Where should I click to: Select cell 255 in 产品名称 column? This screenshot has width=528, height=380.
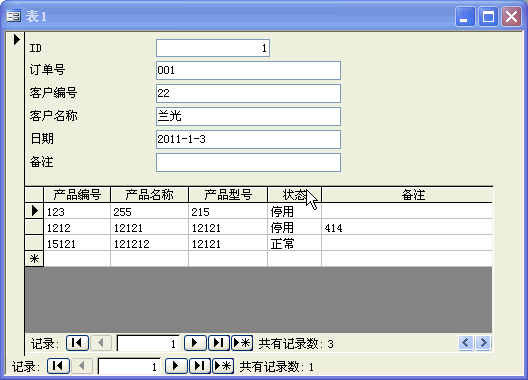pyautogui.click(x=150, y=212)
